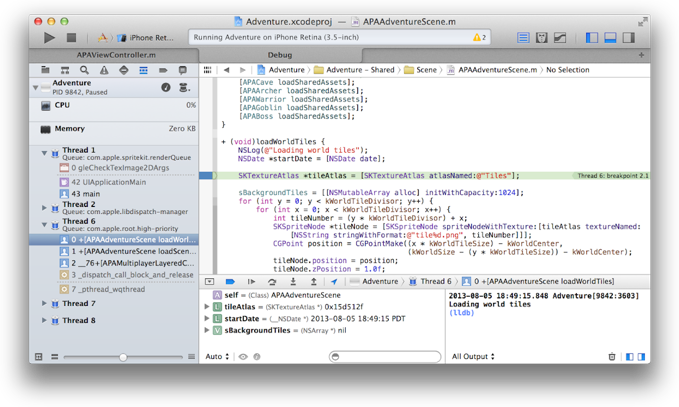The height and width of the screenshot is (407, 679).
Task: Click Scene folder in jump bar
Action: (420, 70)
